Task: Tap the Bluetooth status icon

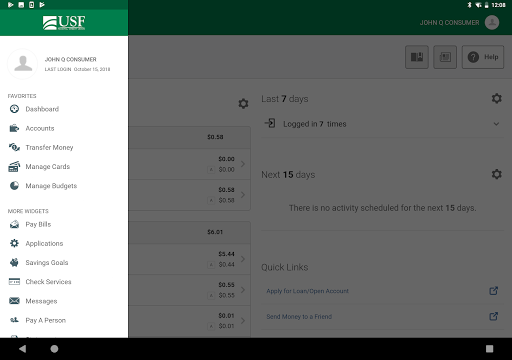Action: (469, 5)
